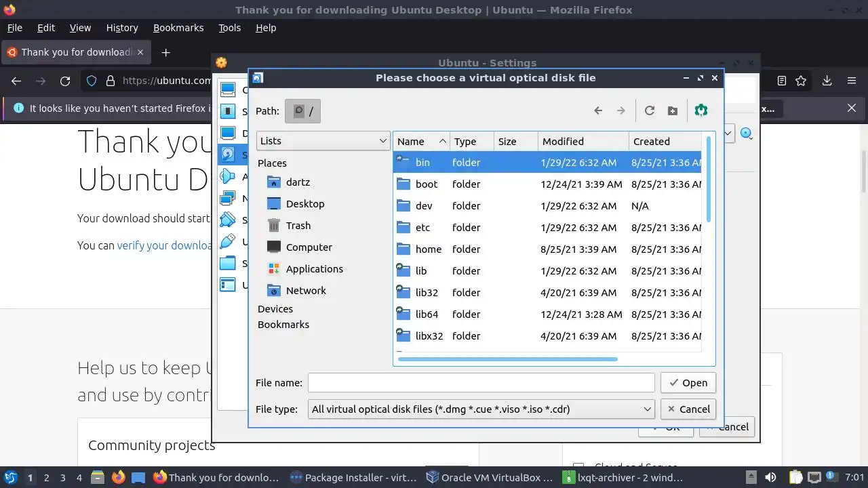This screenshot has height=488, width=868.
Task: Select the libx32 folder icon
Action: click(x=403, y=335)
